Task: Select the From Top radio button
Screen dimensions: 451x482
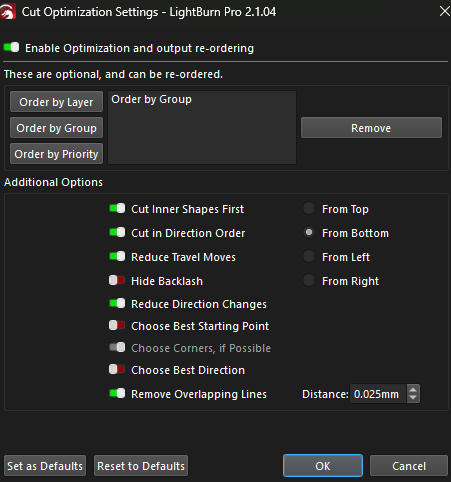Action: click(x=309, y=208)
